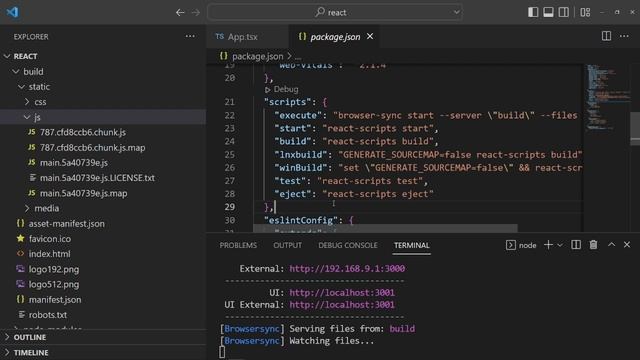The width and height of the screenshot is (640, 360).
Task: Click the build path in terminal
Action: coord(402,329)
